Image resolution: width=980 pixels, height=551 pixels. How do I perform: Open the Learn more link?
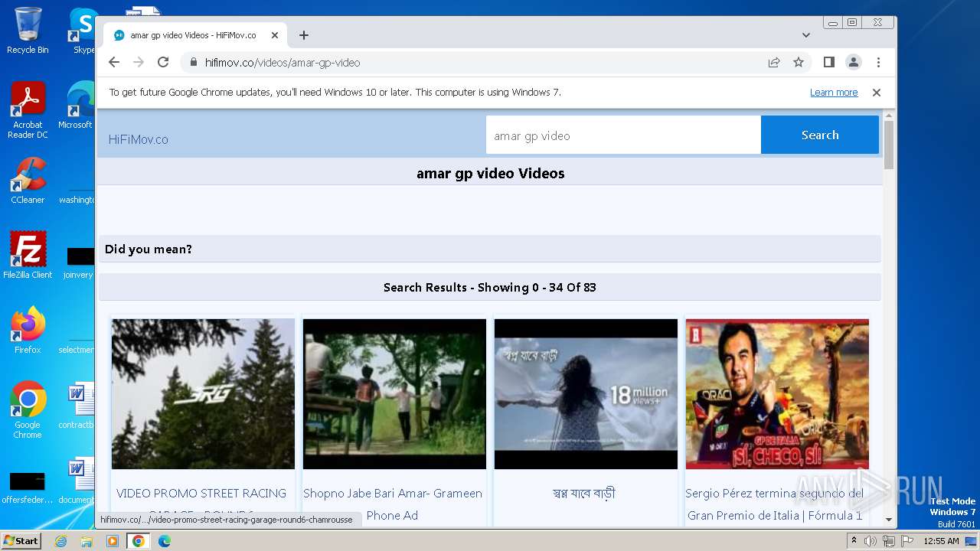click(834, 93)
